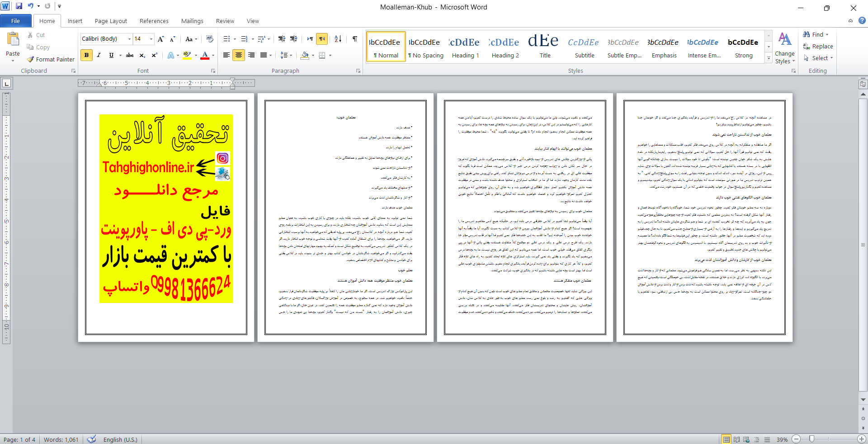This screenshot has width=868, height=444.
Task: Click the Grow Font icon
Action: (161, 39)
